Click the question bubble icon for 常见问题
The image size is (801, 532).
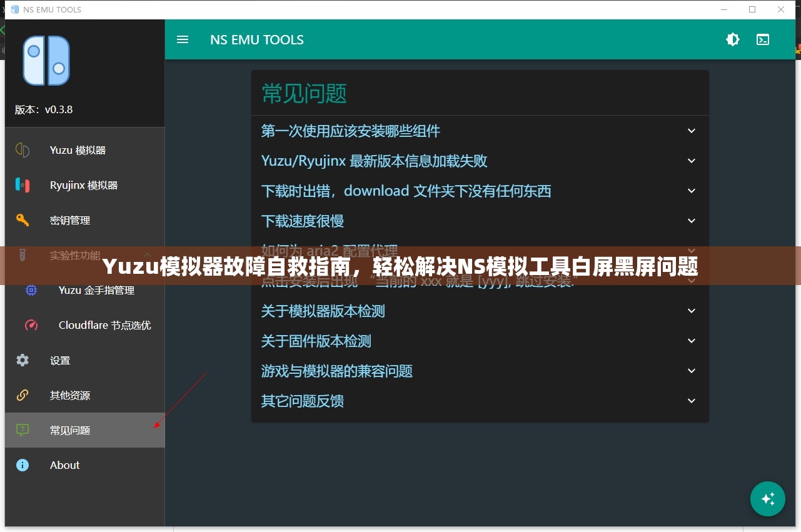click(x=23, y=430)
